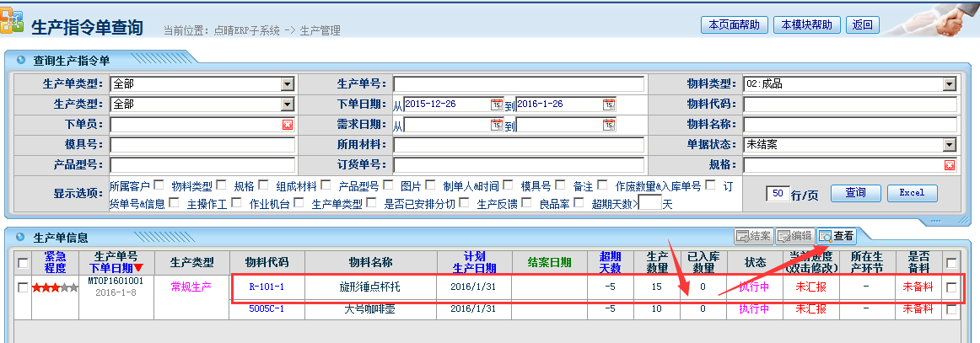The image size is (980, 343).
Task: Check the 良品率 display option
Action: coord(579,203)
